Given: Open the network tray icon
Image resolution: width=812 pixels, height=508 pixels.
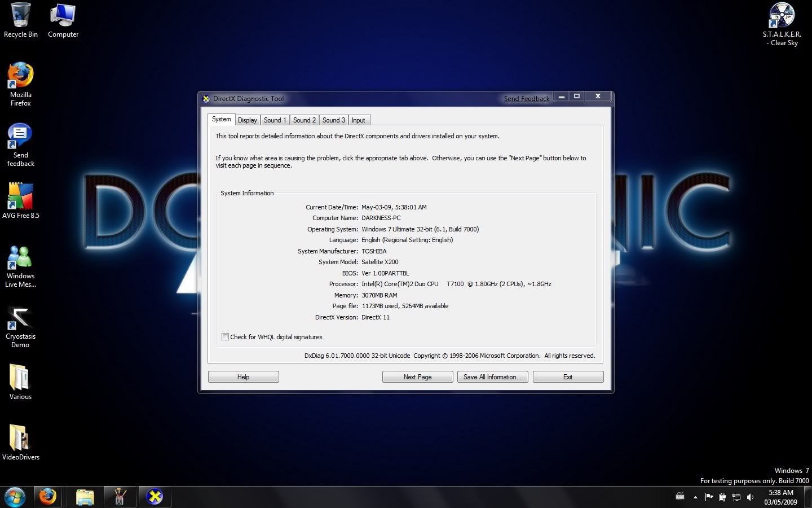Looking at the screenshot, I should point(736,497).
